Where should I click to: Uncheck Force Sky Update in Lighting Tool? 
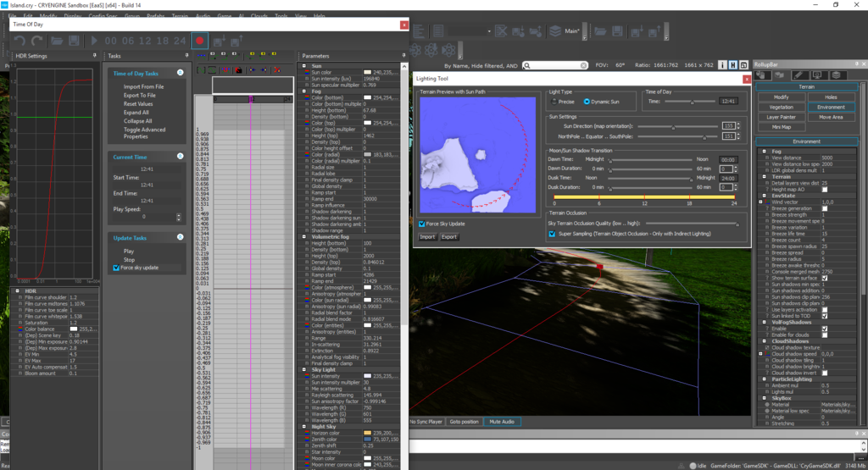[x=422, y=224]
